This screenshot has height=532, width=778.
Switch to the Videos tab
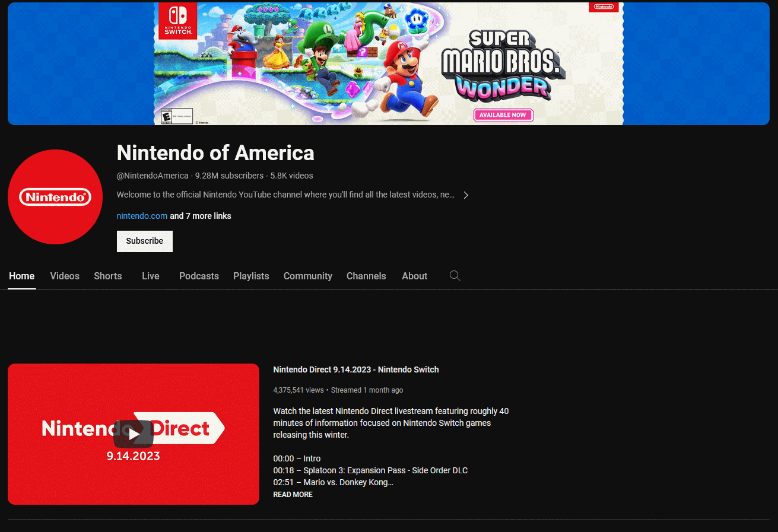pos(65,276)
